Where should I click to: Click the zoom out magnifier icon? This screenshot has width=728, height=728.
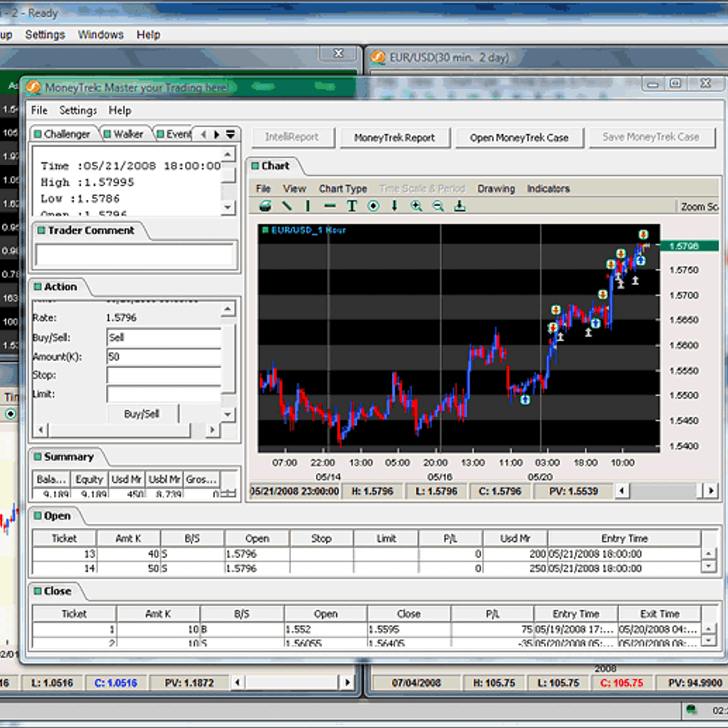[438, 206]
